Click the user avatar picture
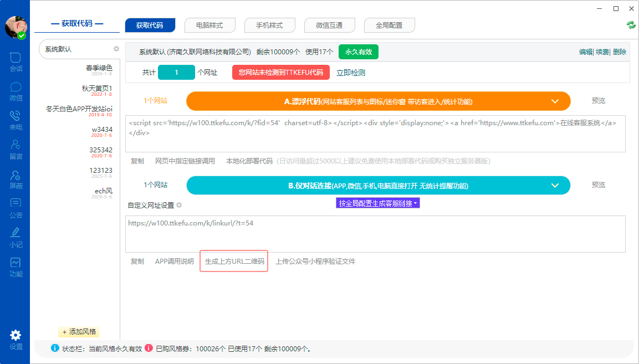Screen dimensions: 639x364 pyautogui.click(x=16, y=28)
